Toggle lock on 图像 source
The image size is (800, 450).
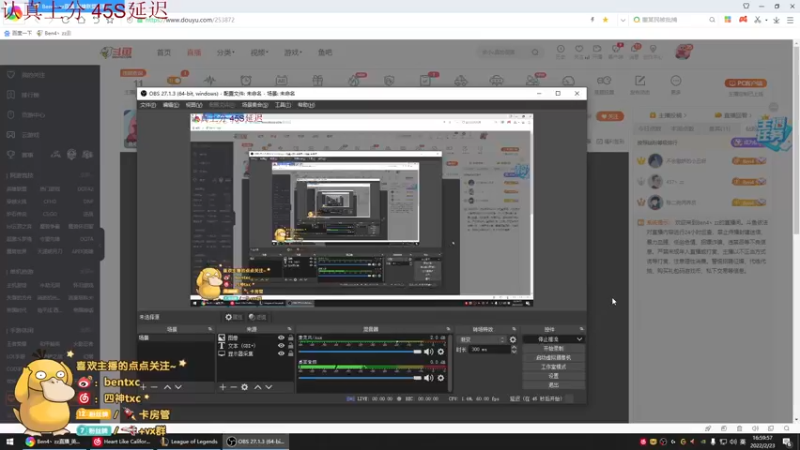pyautogui.click(x=291, y=338)
